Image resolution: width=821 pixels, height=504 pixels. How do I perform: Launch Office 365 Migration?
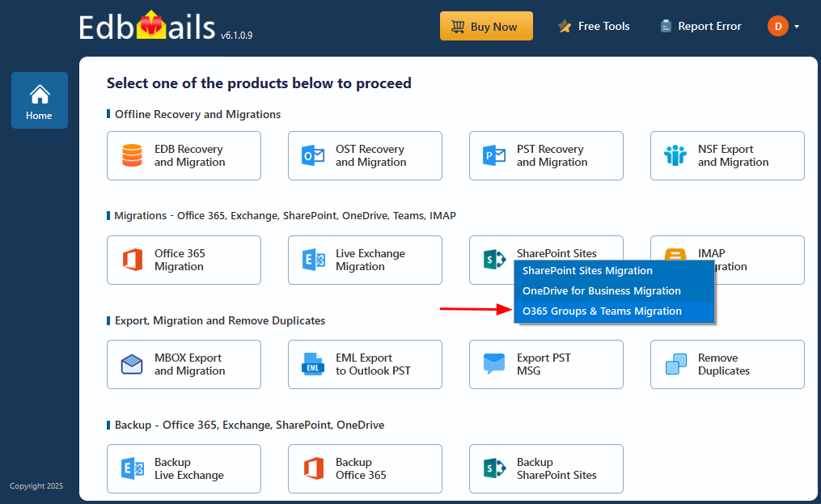pos(184,260)
